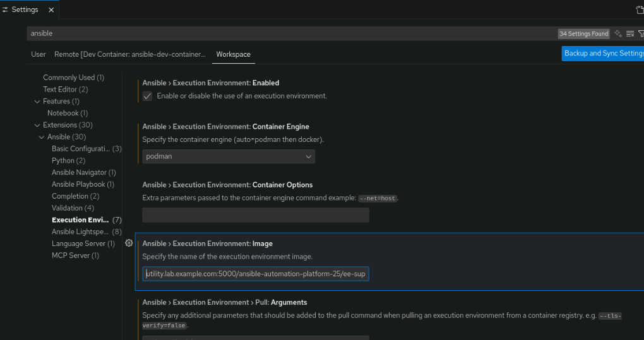The width and height of the screenshot is (644, 340).
Task: Switch to Remote Dev Container tab
Action: click(x=129, y=54)
